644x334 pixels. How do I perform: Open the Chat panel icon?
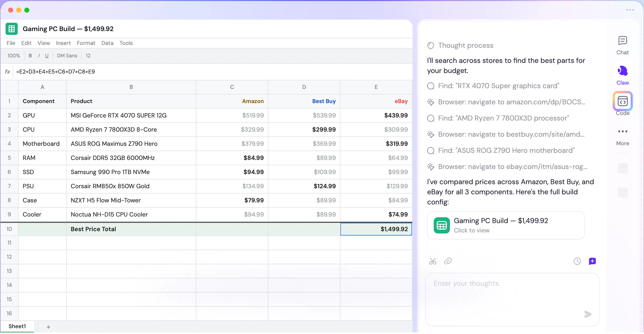tap(623, 41)
